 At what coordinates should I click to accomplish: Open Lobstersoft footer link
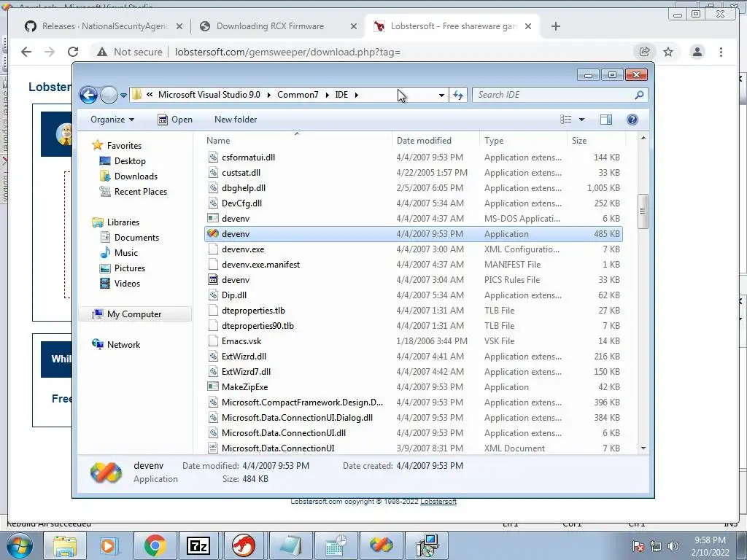click(x=438, y=502)
